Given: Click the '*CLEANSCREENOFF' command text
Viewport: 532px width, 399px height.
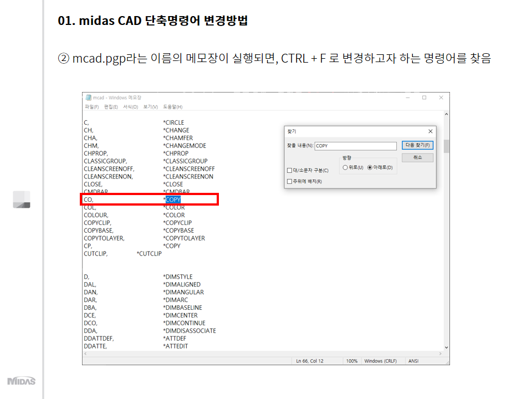Looking at the screenshot, I should click(188, 169).
